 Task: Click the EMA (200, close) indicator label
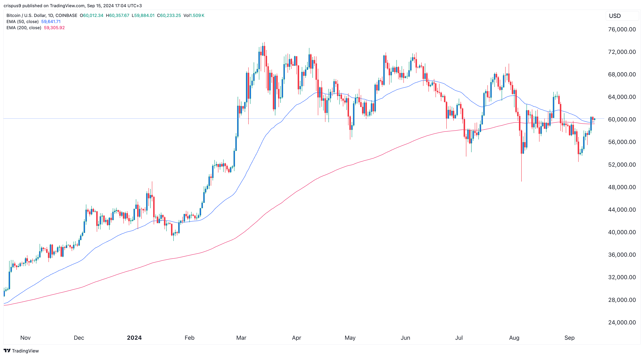click(x=24, y=28)
